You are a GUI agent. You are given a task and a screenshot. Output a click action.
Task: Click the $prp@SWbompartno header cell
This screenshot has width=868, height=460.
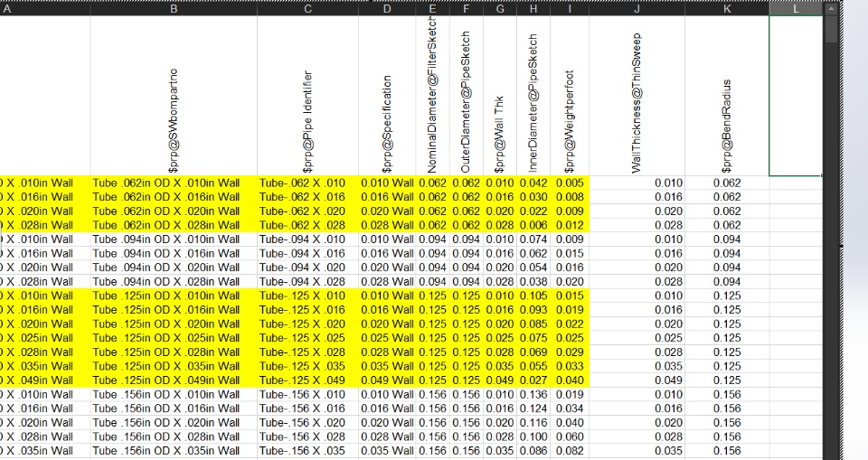tap(174, 96)
